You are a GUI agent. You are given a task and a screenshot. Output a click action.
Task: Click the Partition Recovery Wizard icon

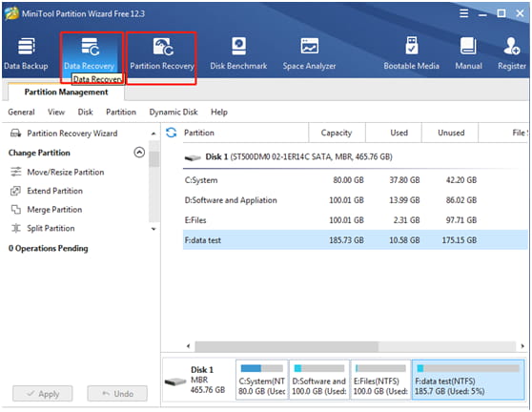click(x=15, y=133)
